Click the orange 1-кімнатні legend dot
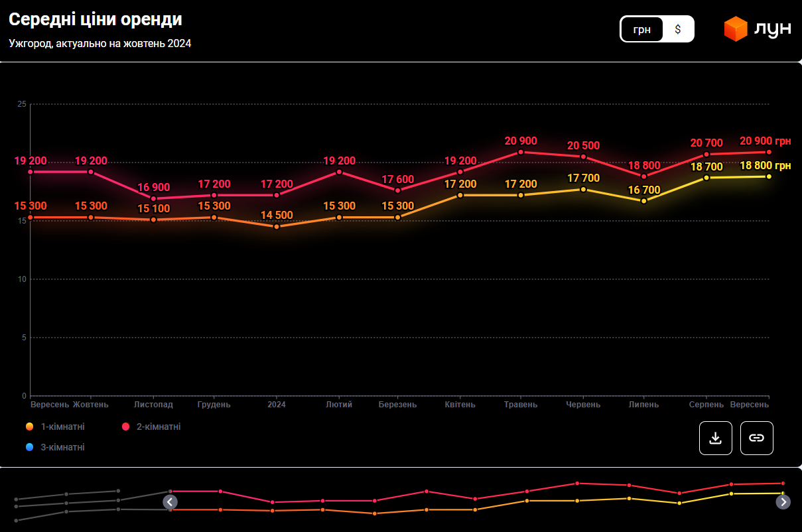The height and width of the screenshot is (532, 802). click(x=29, y=427)
